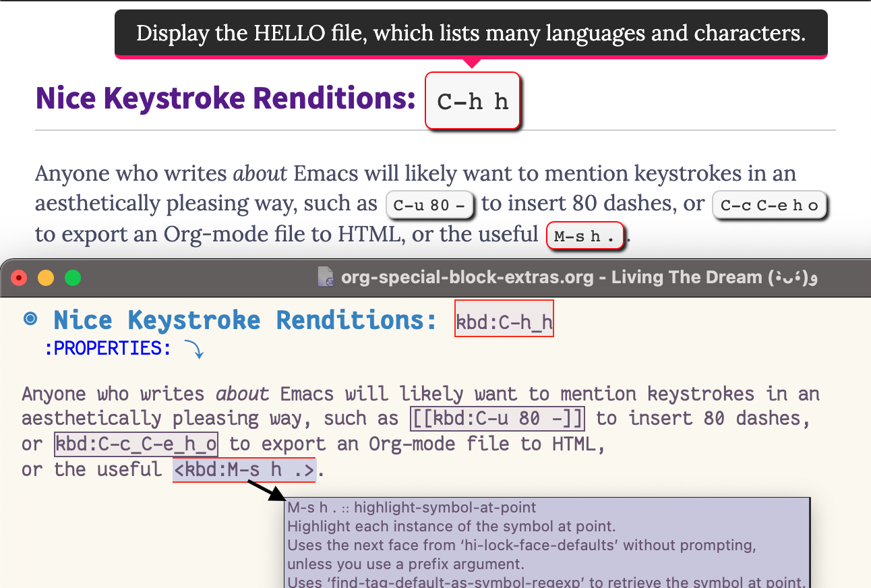Click the document icon in the Emacs title bar
This screenshot has height=588, width=871.
[x=326, y=277]
